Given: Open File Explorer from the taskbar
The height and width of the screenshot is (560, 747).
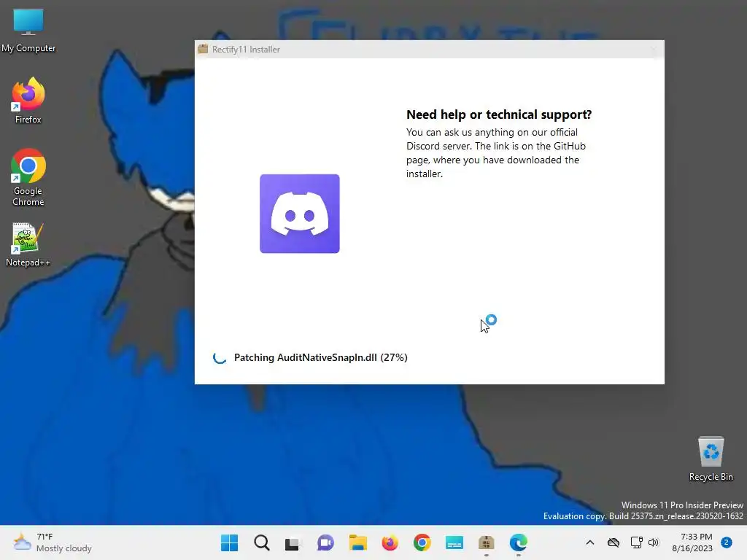Looking at the screenshot, I should point(357,542).
